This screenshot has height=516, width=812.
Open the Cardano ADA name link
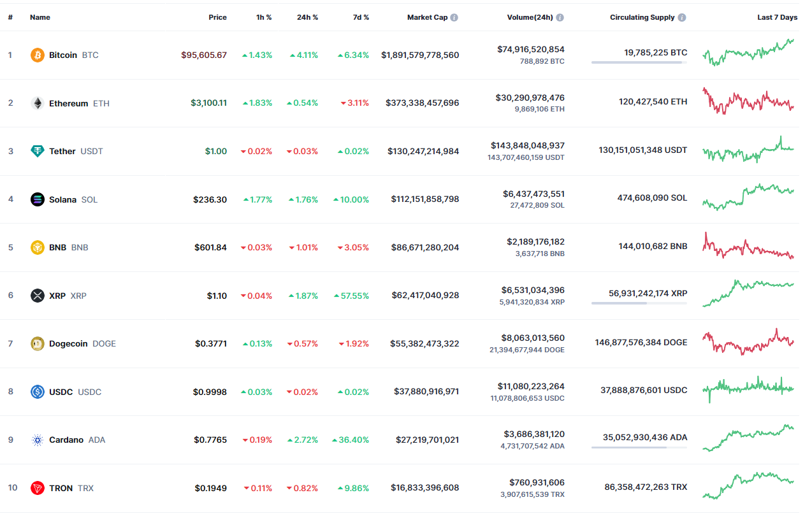77,440
